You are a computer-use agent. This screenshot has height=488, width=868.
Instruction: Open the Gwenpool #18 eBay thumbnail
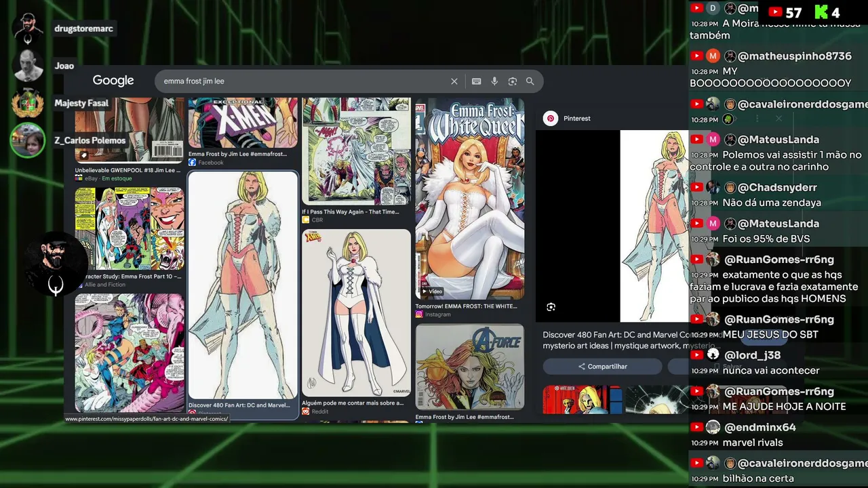(x=130, y=129)
